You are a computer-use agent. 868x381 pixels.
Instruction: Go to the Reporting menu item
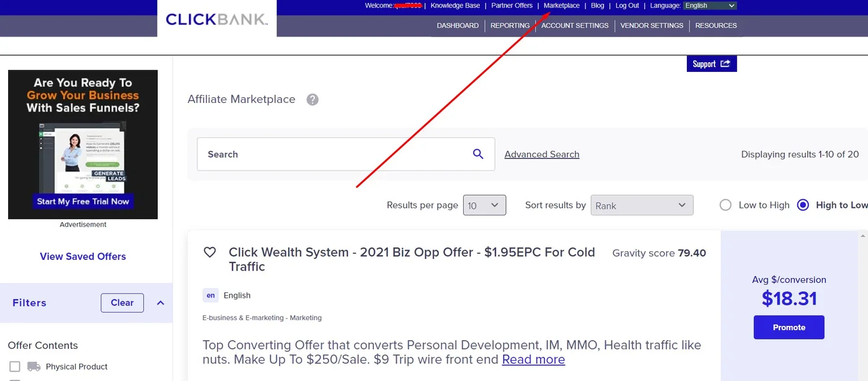(510, 25)
